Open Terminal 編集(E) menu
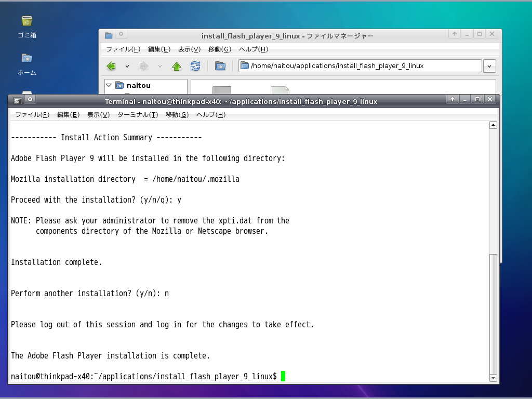The height and width of the screenshot is (399, 532). pyautogui.click(x=68, y=115)
